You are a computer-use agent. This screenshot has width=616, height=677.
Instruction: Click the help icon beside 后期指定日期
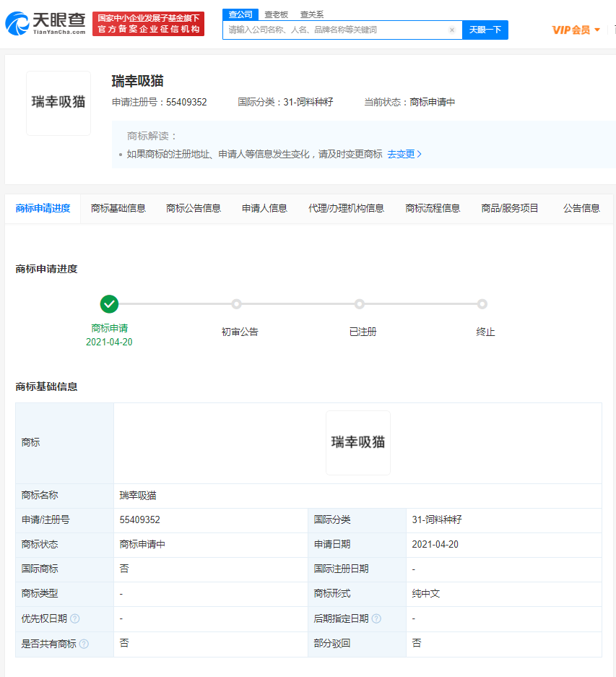(376, 618)
